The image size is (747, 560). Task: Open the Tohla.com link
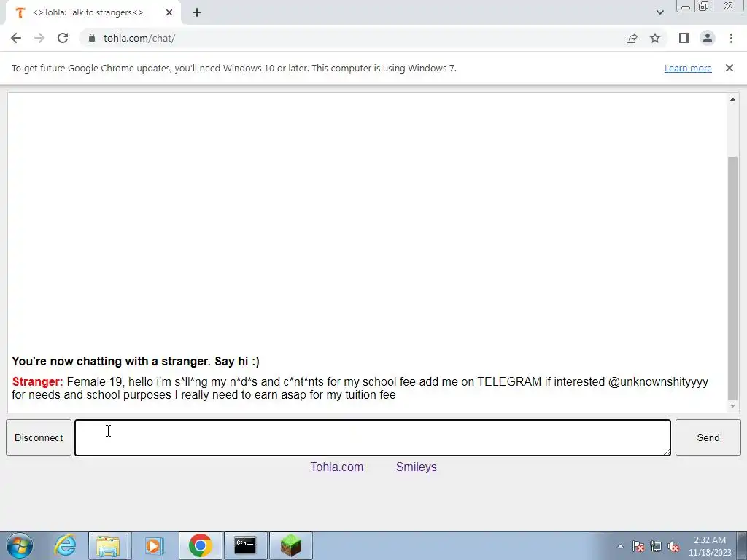(337, 467)
